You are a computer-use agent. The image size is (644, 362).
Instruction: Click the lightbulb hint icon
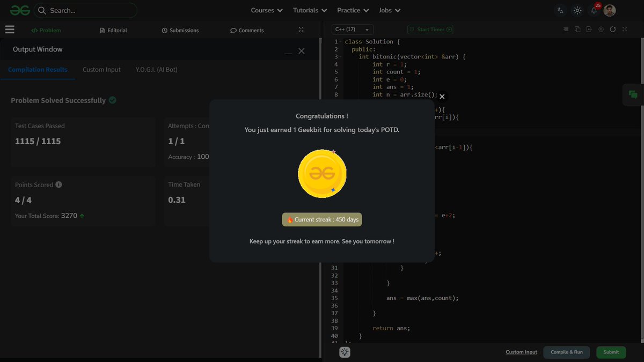pos(345,352)
